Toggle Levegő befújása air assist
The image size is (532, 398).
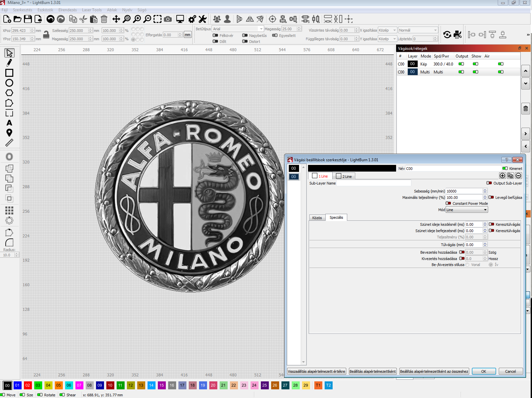point(491,198)
